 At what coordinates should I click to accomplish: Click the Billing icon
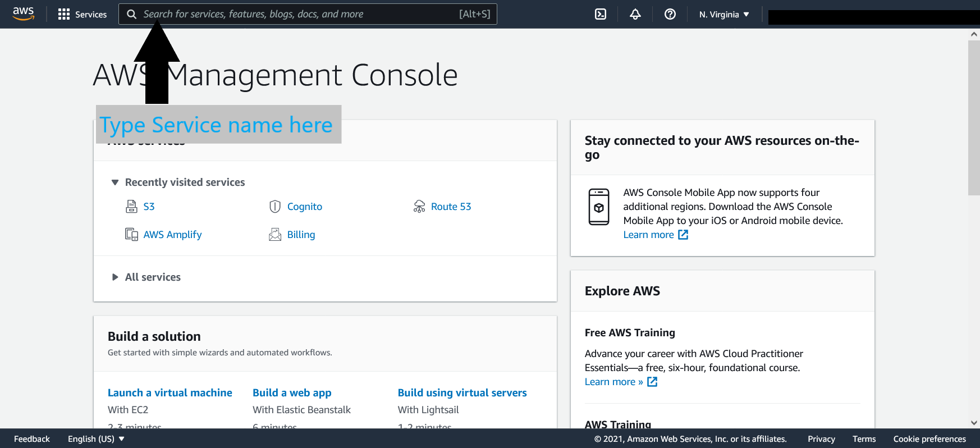pyautogui.click(x=275, y=235)
